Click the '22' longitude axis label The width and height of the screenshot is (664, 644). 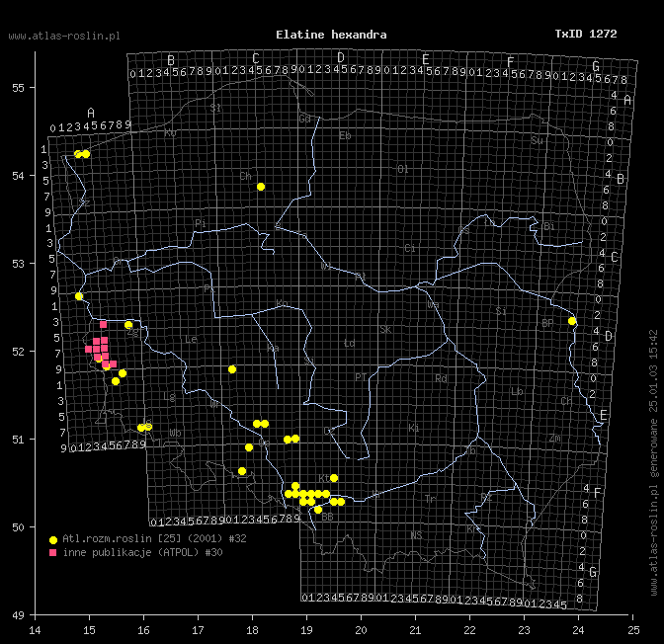[469, 630]
